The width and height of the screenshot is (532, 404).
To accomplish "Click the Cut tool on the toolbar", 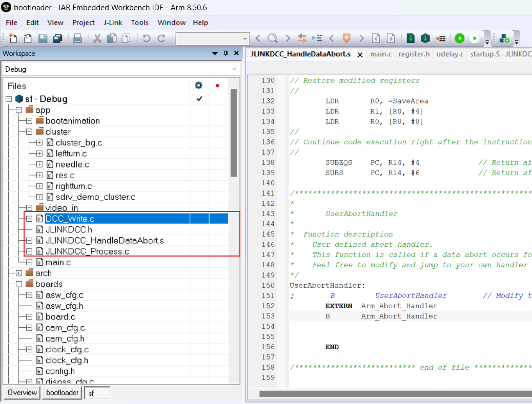I will [x=97, y=38].
